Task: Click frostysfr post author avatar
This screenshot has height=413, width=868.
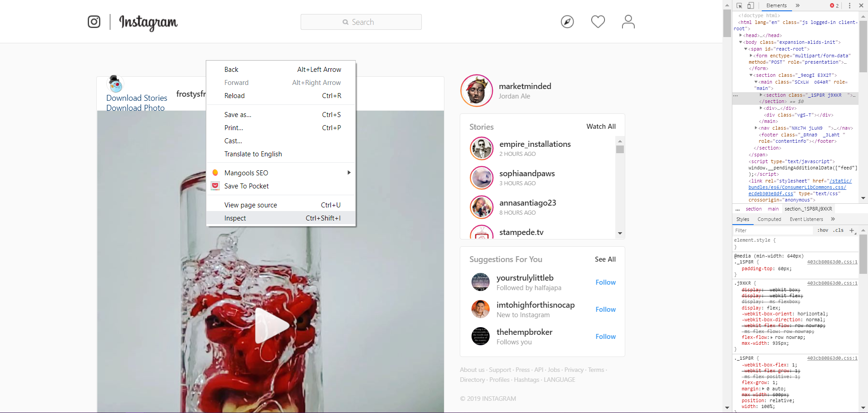Action: 115,84
